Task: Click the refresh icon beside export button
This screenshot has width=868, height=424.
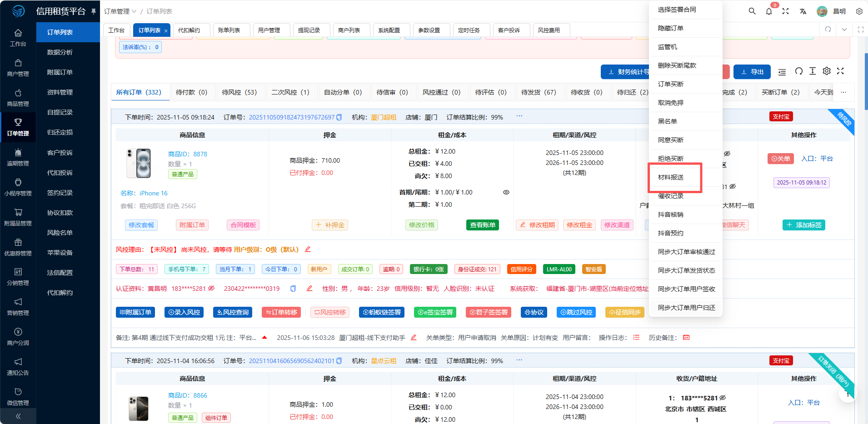Action: point(799,71)
